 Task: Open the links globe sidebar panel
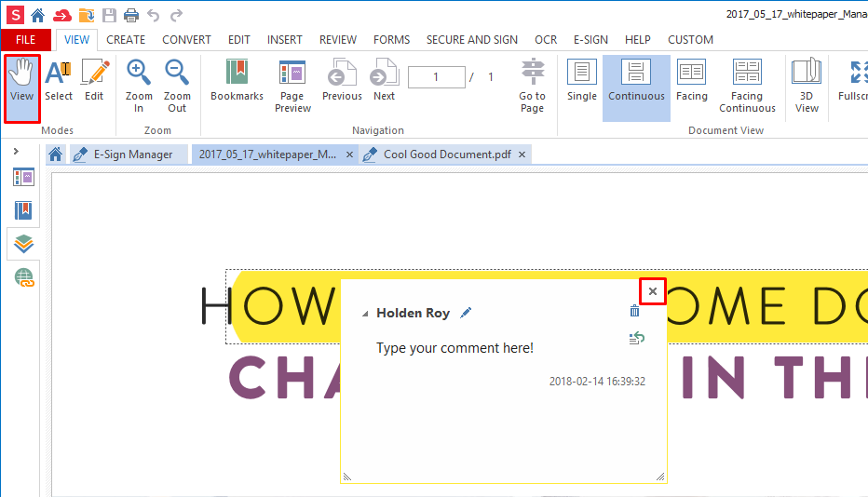click(24, 277)
